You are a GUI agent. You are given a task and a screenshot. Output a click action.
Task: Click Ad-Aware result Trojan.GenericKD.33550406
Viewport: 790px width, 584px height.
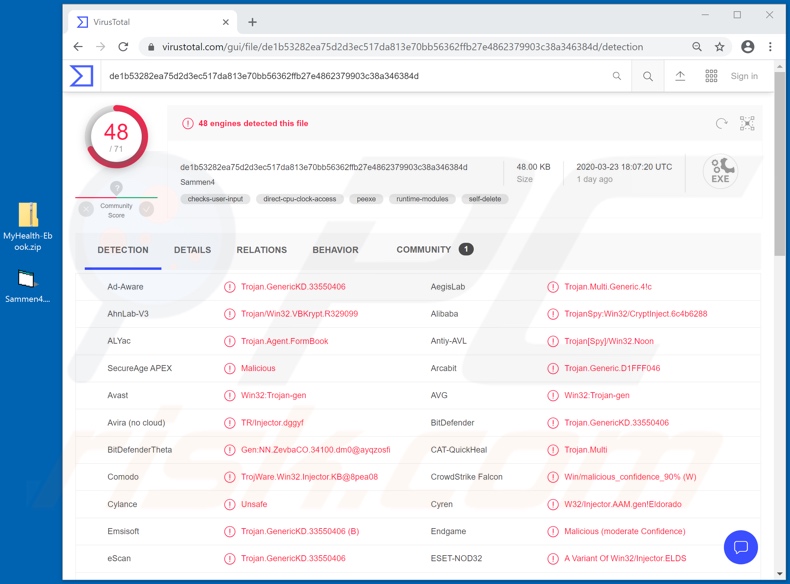(x=293, y=287)
